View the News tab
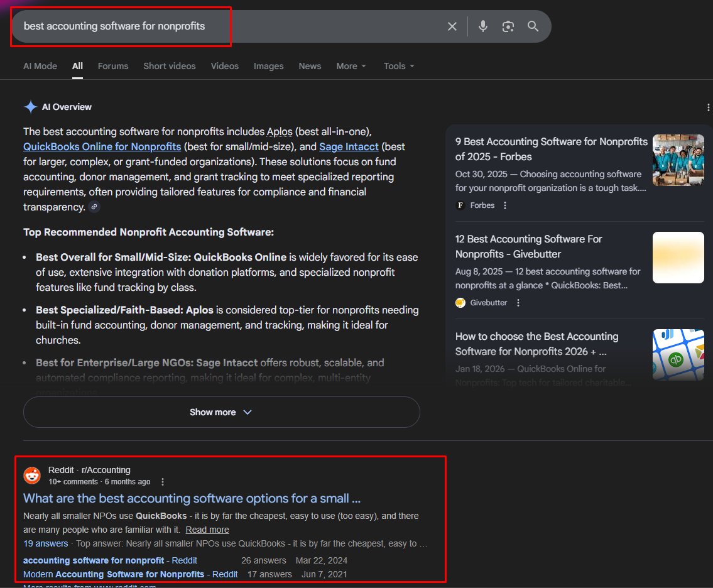Viewport: 713px width, 588px height. click(310, 66)
